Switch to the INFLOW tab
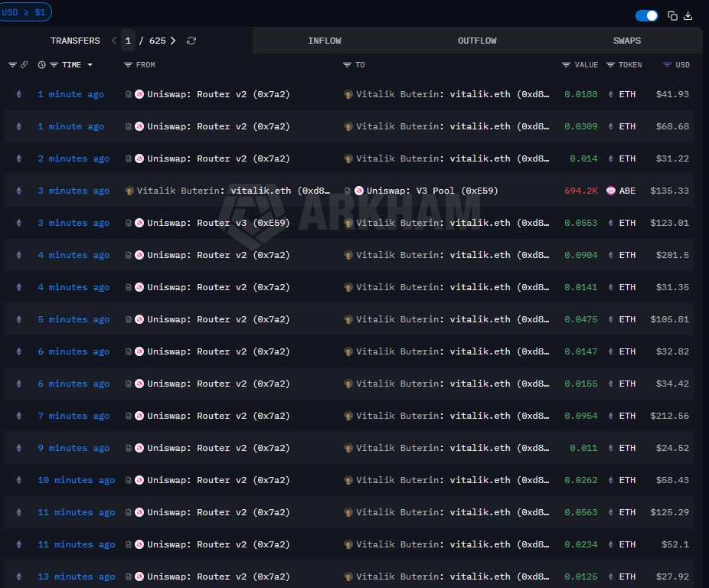The height and width of the screenshot is (588, 709). point(325,41)
